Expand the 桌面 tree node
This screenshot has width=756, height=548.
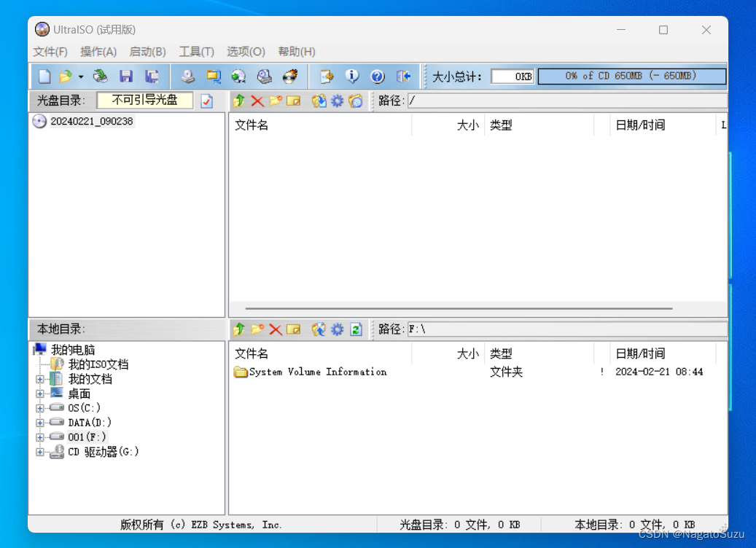coord(40,394)
